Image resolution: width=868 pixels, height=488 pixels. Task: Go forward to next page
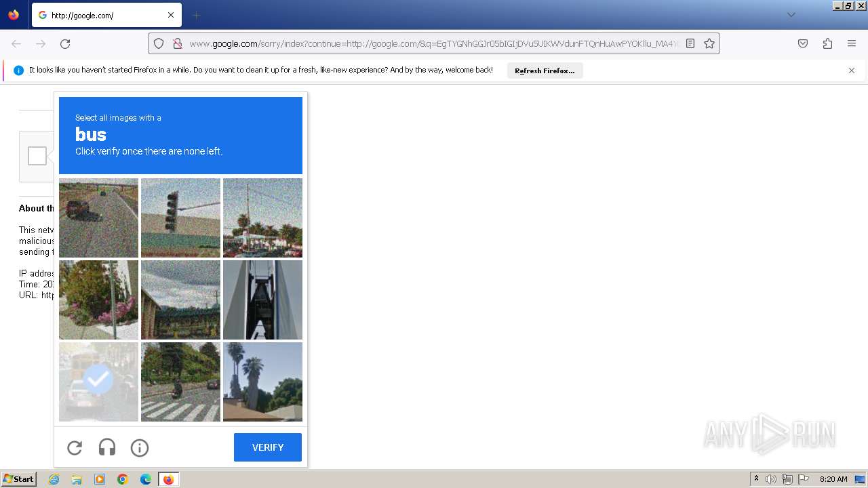pyautogui.click(x=41, y=43)
